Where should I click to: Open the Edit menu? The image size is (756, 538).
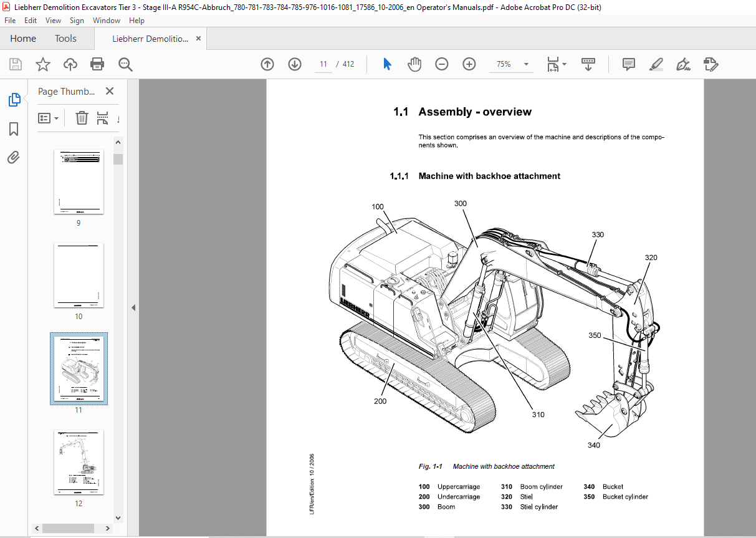(31, 21)
